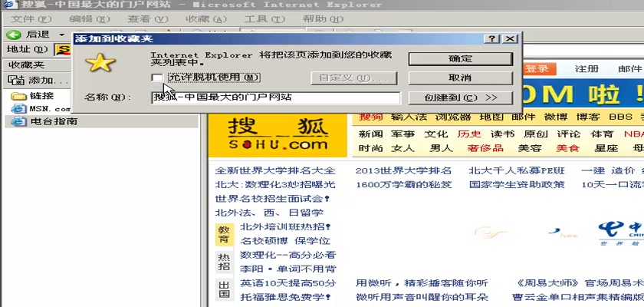Click the 电台指南 page icon
The height and width of the screenshot is (307, 644).
(19, 122)
